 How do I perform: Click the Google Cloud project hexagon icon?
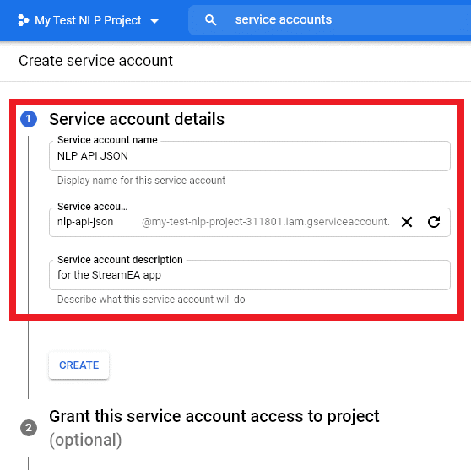click(23, 20)
